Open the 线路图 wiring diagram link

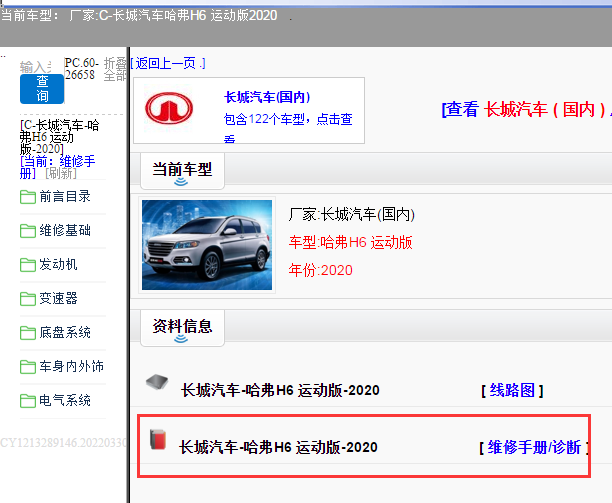(512, 390)
